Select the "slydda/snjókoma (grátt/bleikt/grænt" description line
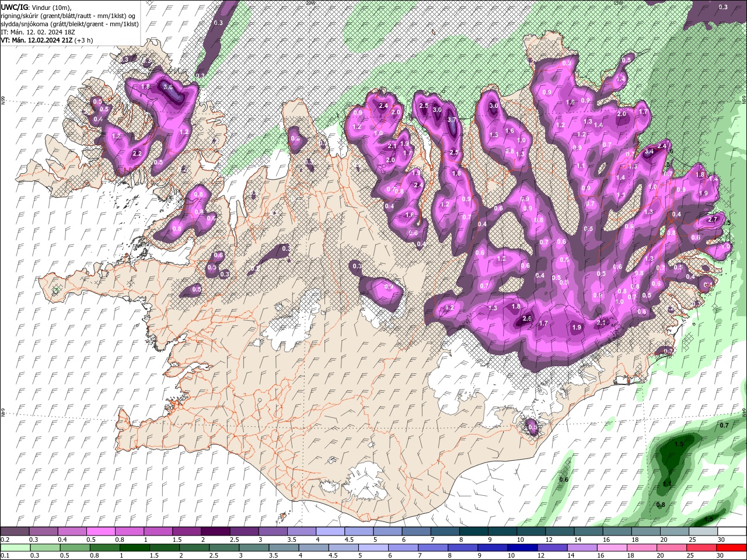Screen dimensions: 747x560 coord(69,23)
